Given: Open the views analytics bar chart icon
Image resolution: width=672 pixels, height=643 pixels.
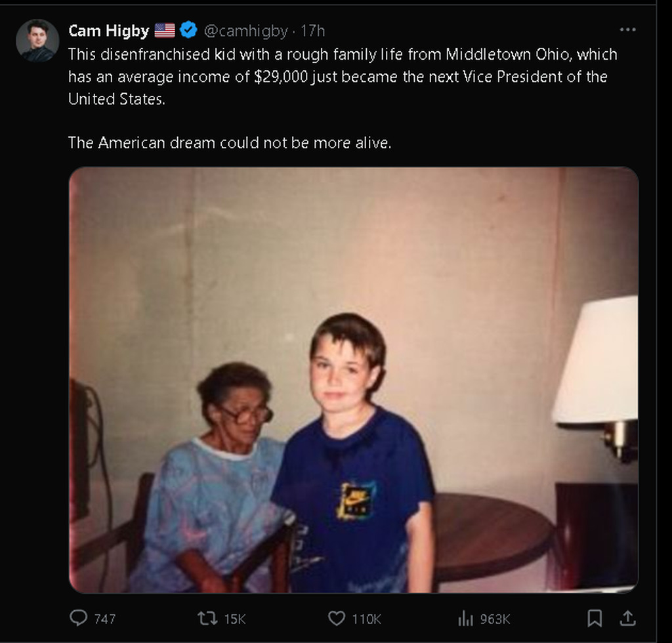Looking at the screenshot, I should (x=465, y=618).
